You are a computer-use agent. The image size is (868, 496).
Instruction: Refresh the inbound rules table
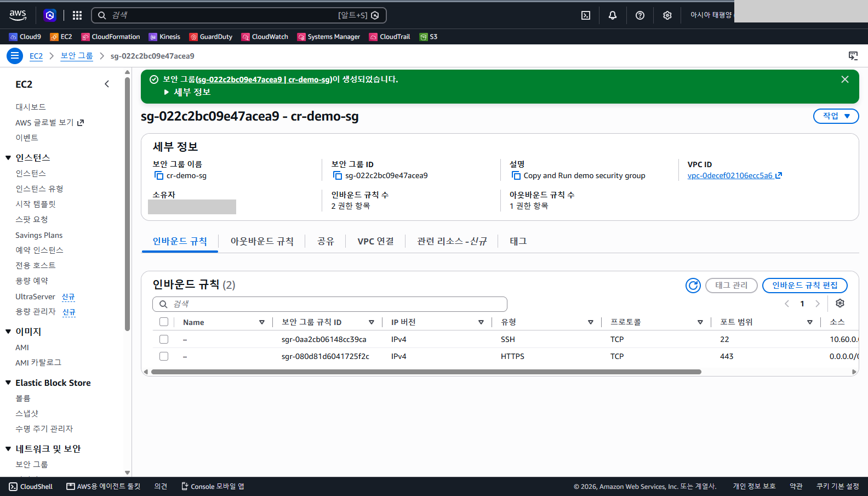[x=693, y=286]
